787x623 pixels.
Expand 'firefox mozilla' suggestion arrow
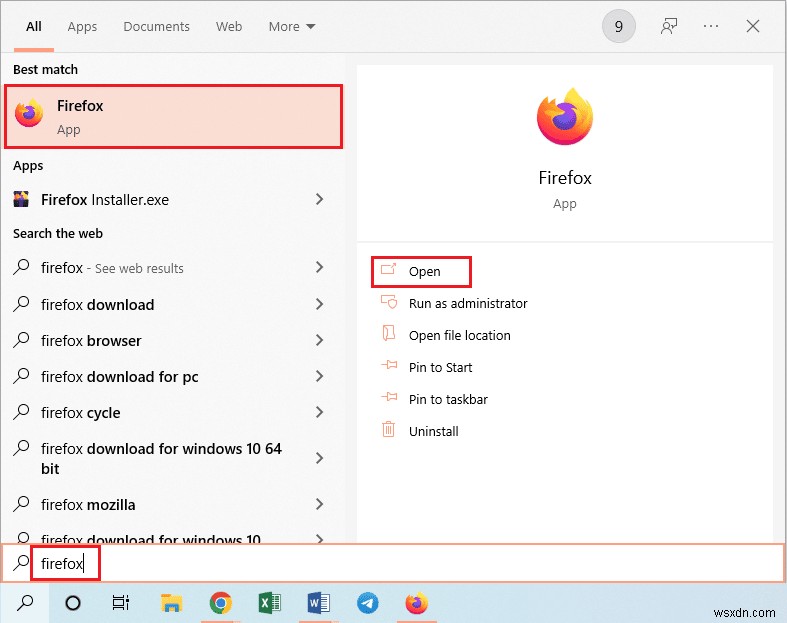319,504
